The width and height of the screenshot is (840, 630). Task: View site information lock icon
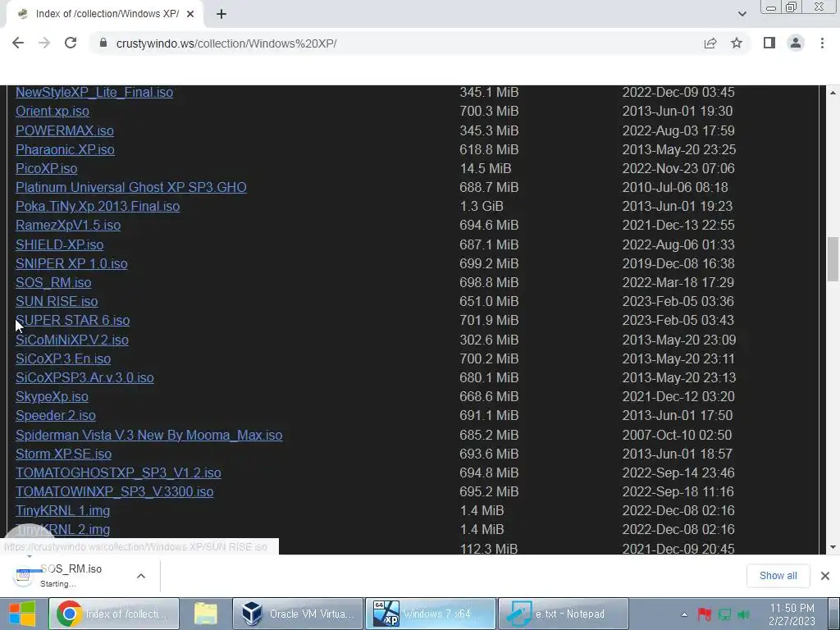[x=103, y=43]
